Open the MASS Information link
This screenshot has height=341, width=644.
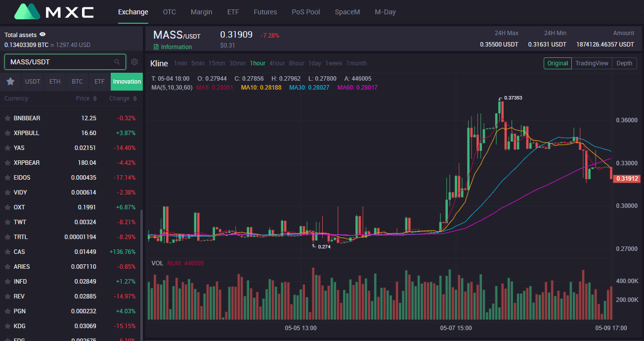pos(172,47)
